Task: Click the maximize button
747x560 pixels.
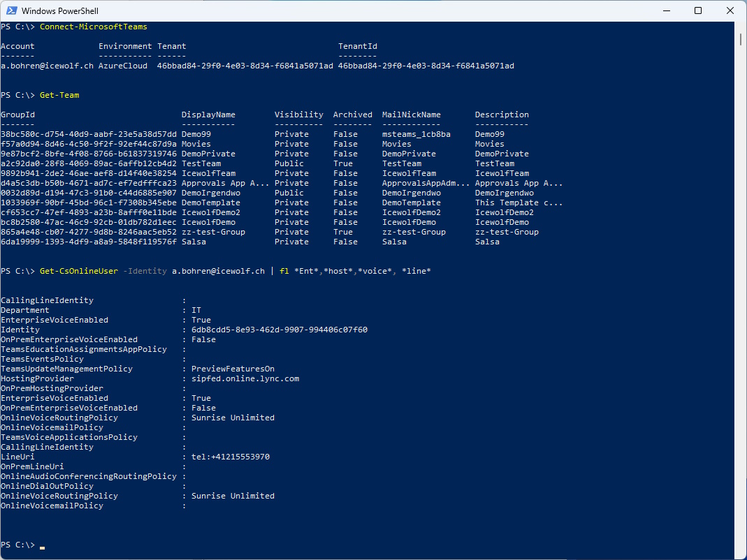Action: (x=697, y=10)
